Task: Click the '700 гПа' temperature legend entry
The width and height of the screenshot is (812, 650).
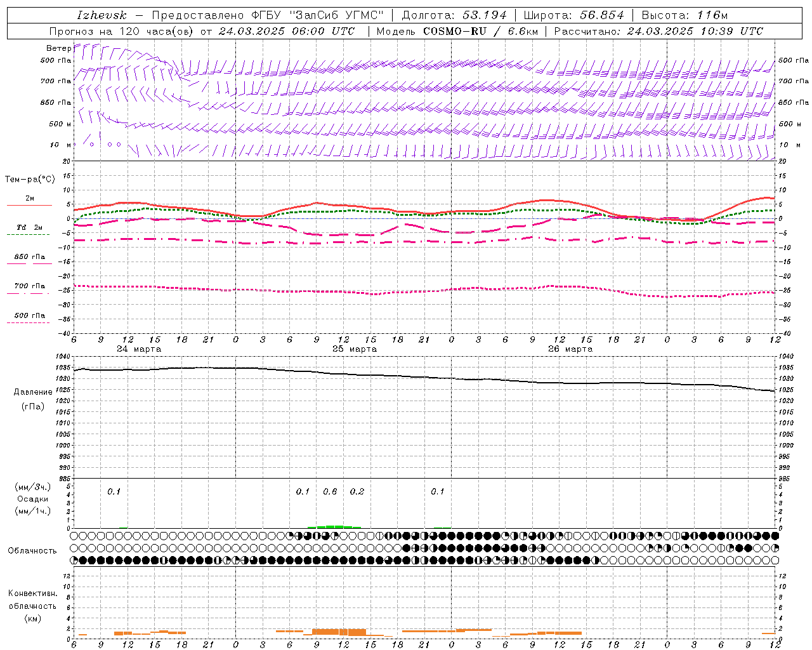Action: pos(29,286)
